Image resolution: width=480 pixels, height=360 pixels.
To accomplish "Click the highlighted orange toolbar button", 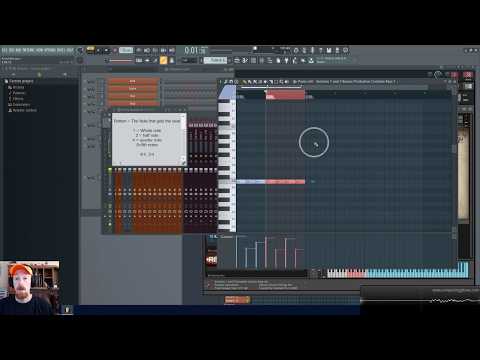I will click(x=163, y=60).
